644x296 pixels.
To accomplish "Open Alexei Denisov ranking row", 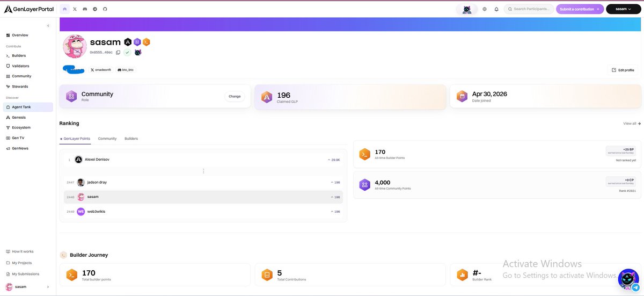I will [x=203, y=160].
